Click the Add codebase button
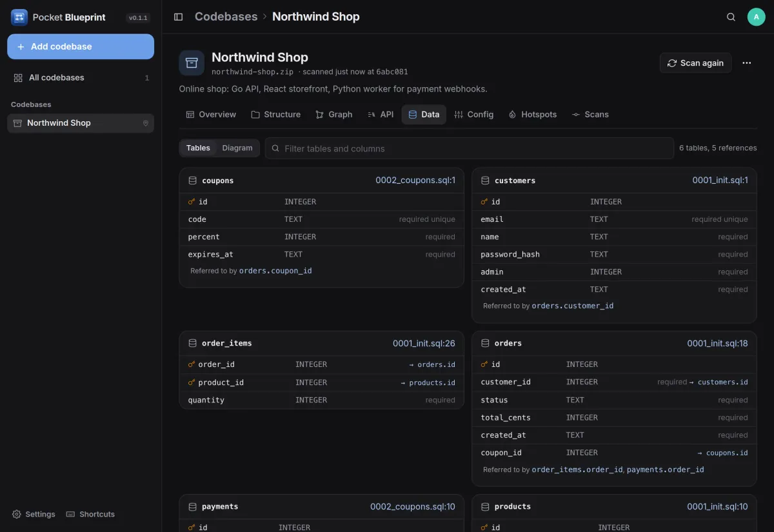Screen dimensions: 774x532 pyautogui.click(x=81, y=46)
